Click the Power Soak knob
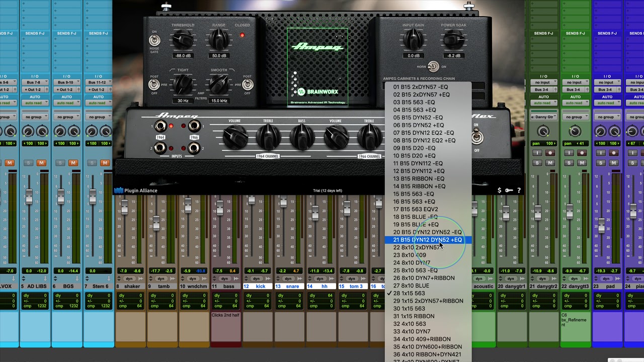The image size is (644, 362). [x=453, y=39]
